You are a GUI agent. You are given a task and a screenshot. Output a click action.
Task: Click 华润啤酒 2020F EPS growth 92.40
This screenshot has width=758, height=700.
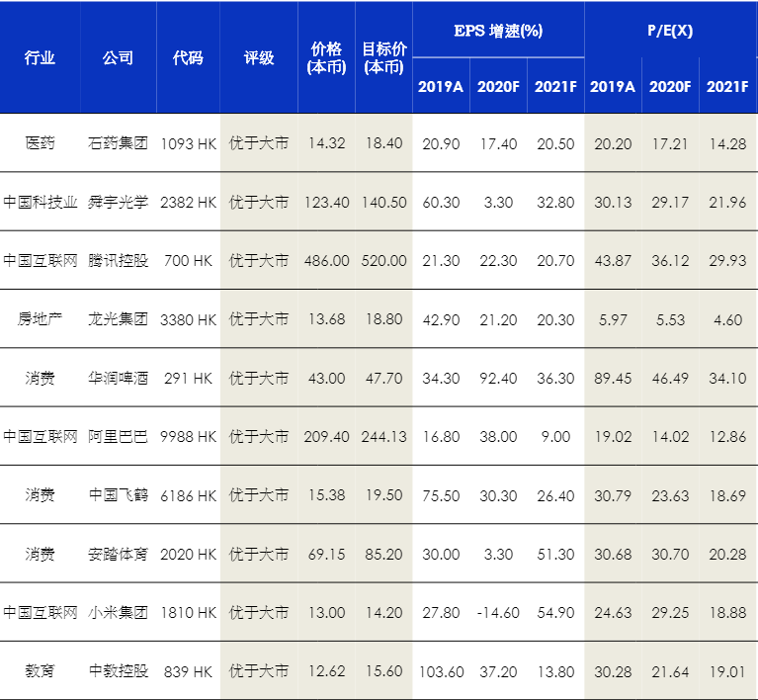pos(498,379)
